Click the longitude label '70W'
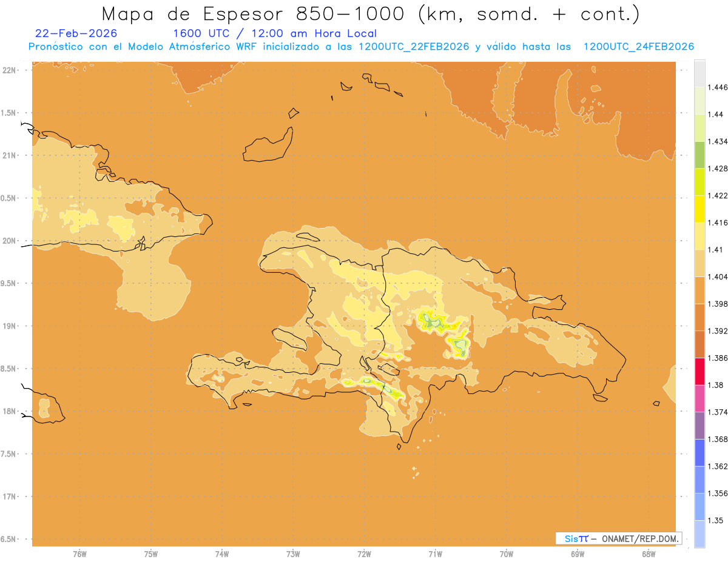 (x=507, y=554)
